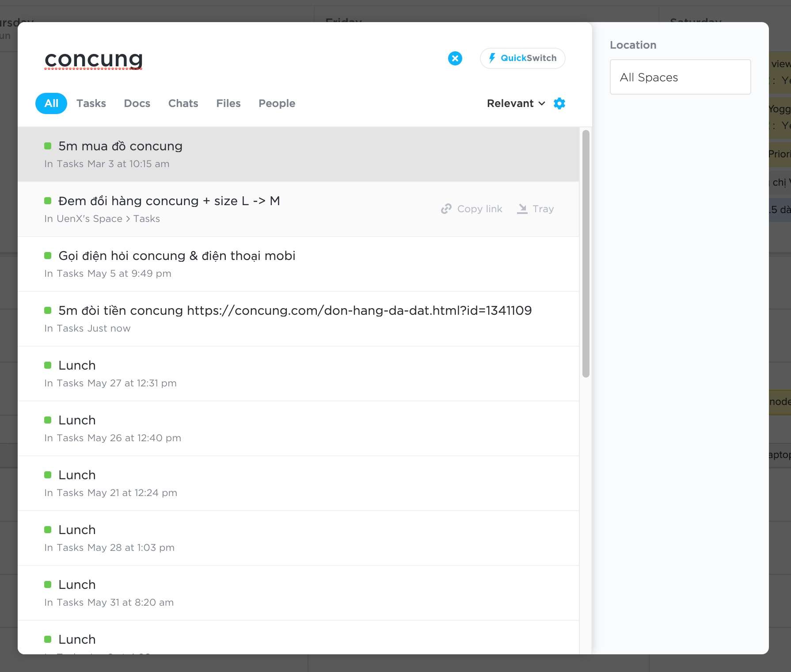Click the green status square of '5m đòi tiền concung'
The height and width of the screenshot is (672, 791).
[48, 310]
